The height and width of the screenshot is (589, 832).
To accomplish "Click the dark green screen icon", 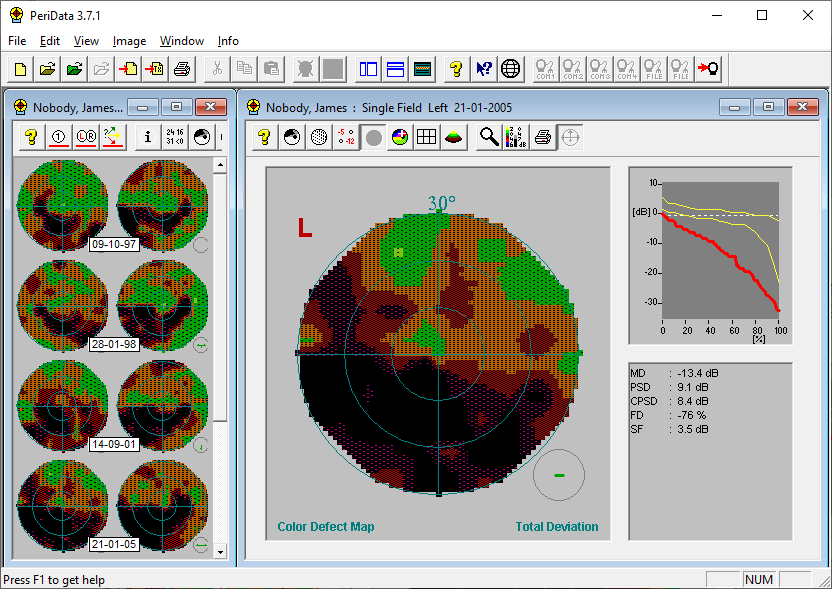I will click(x=422, y=69).
